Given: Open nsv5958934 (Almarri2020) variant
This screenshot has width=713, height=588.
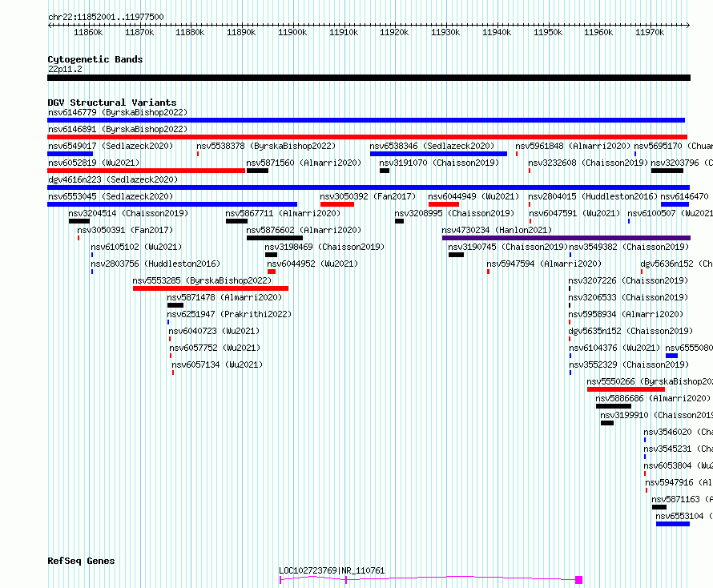Looking at the screenshot, I should pyautogui.click(x=626, y=314).
